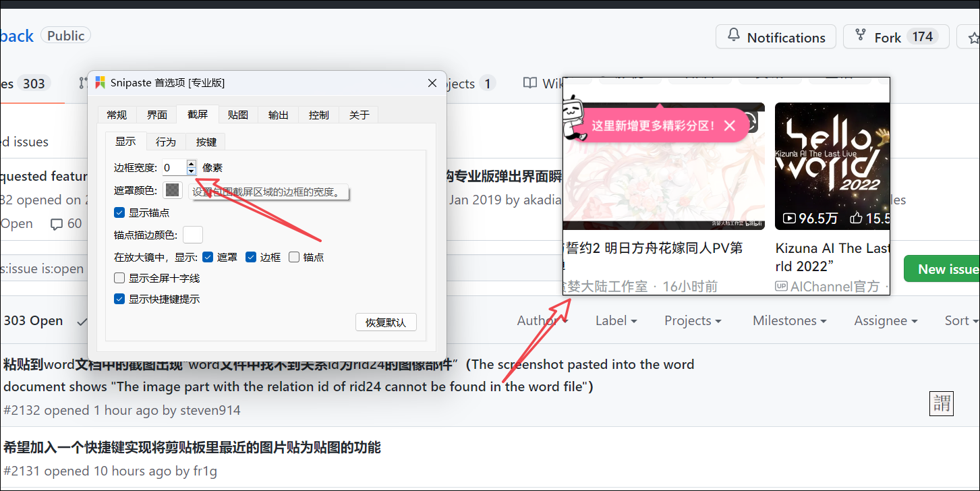980x491 pixels.
Task: Click the 遮罩颜色 mask color swatch
Action: coord(173,190)
